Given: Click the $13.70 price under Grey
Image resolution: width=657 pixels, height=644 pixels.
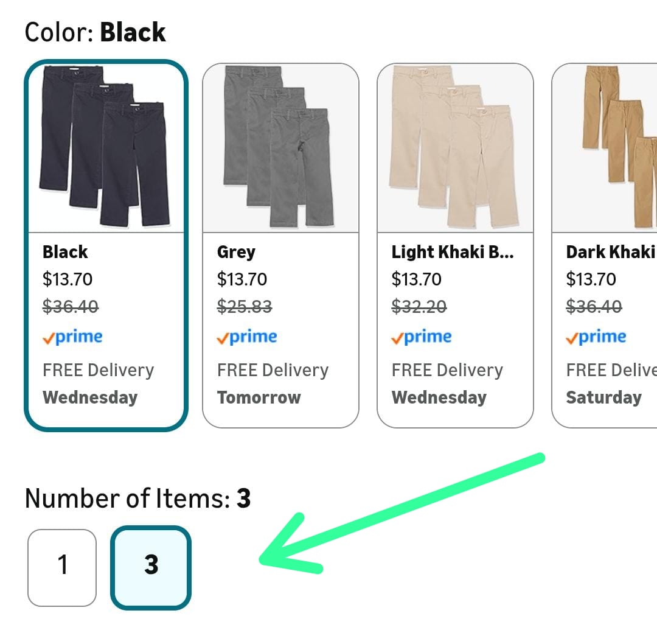Looking at the screenshot, I should click(242, 279).
